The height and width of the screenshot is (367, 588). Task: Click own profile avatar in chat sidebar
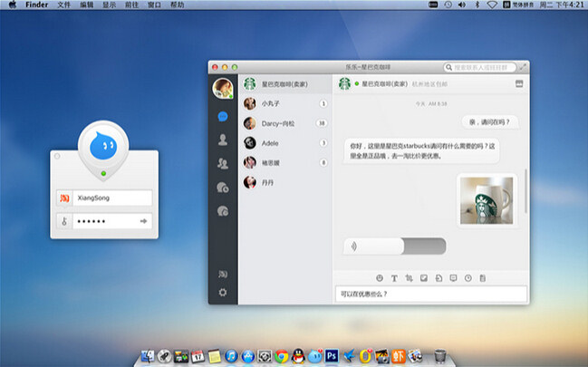223,89
